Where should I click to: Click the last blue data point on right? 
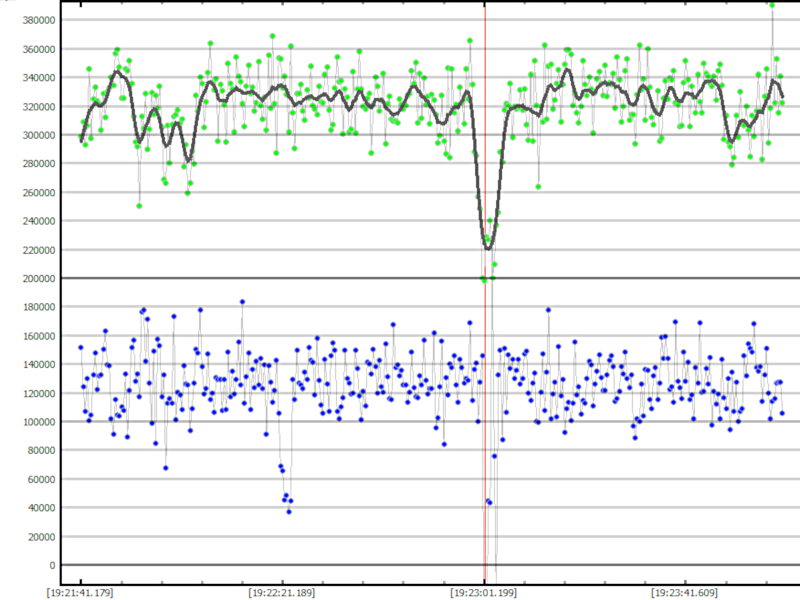coord(782,413)
